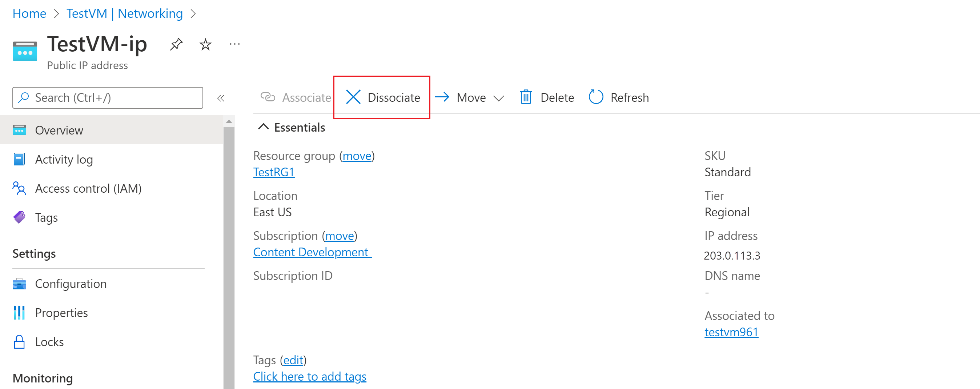Collapse the Essentials section

(x=263, y=127)
